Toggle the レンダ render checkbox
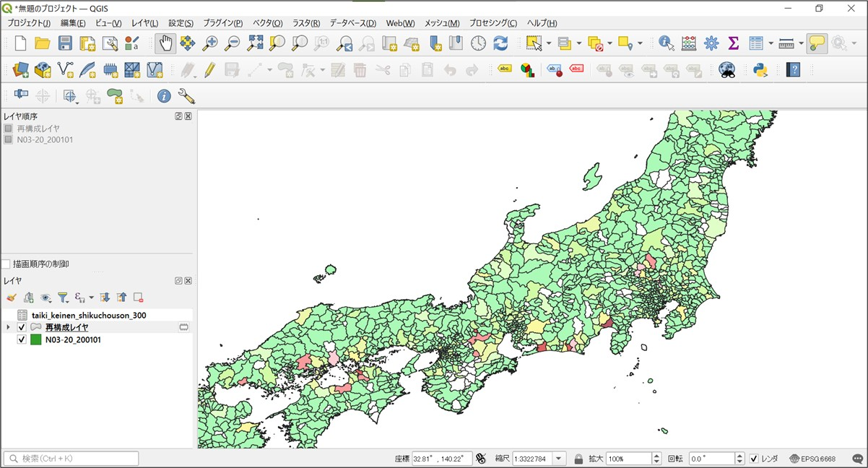This screenshot has width=868, height=468. (754, 459)
